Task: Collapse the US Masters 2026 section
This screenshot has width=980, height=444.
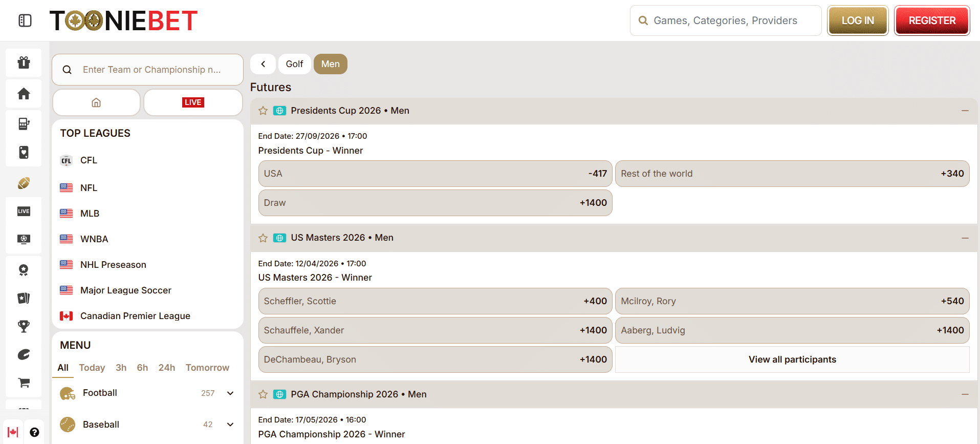Action: (965, 238)
